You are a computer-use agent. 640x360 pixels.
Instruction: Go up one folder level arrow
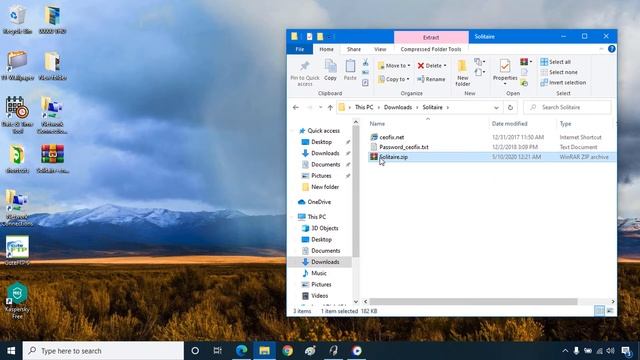(330, 107)
